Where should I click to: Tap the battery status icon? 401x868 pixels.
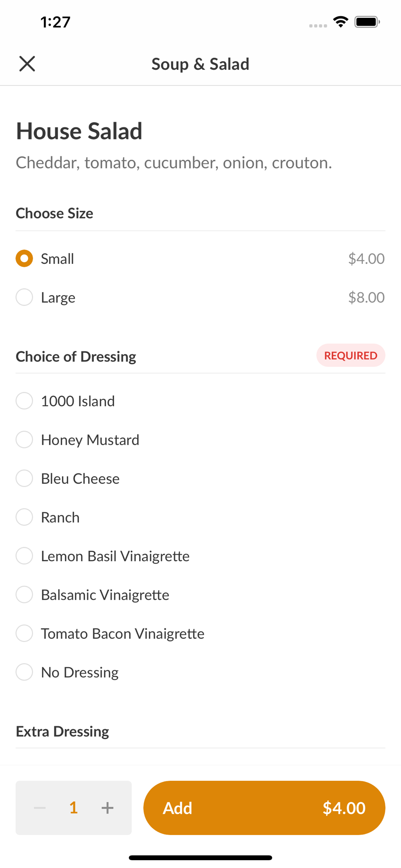coord(367,22)
